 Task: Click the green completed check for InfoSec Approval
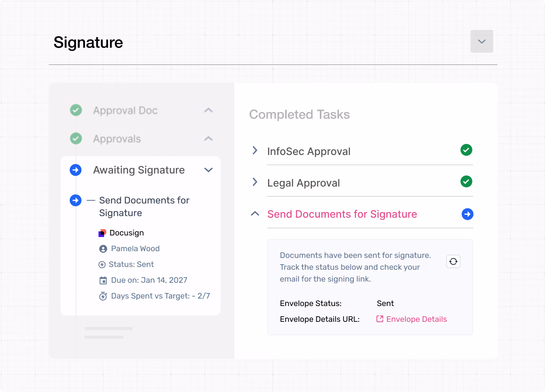point(467,150)
